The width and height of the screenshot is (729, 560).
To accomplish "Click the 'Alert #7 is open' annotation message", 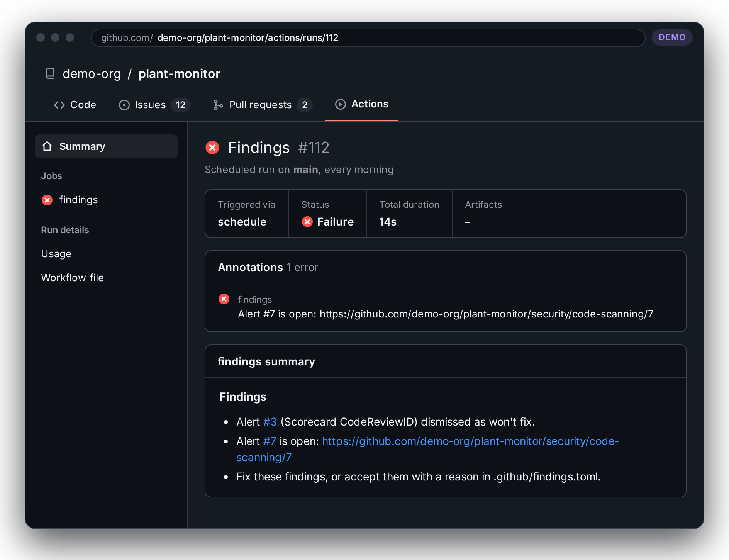I will (446, 314).
